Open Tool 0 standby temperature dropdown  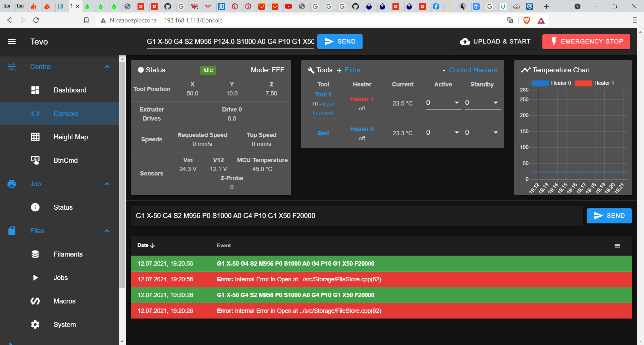point(495,103)
